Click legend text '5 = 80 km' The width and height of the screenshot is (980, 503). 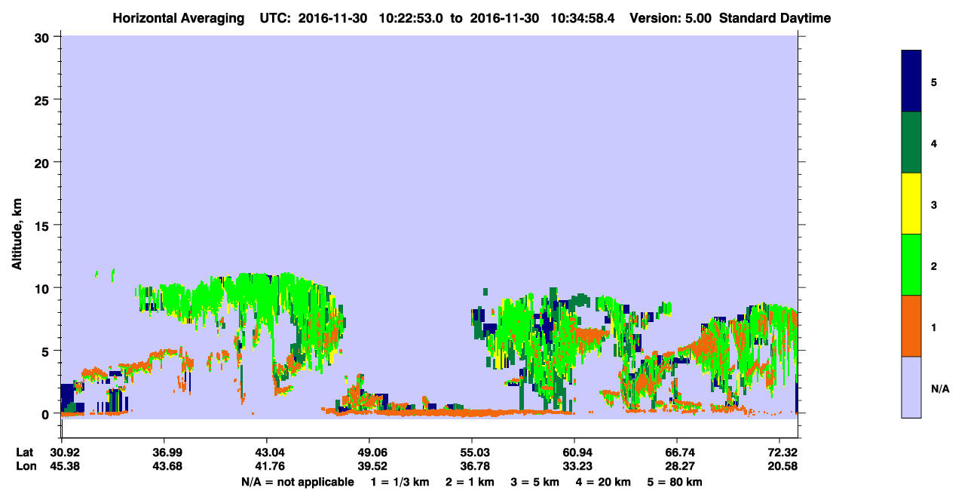click(x=675, y=482)
